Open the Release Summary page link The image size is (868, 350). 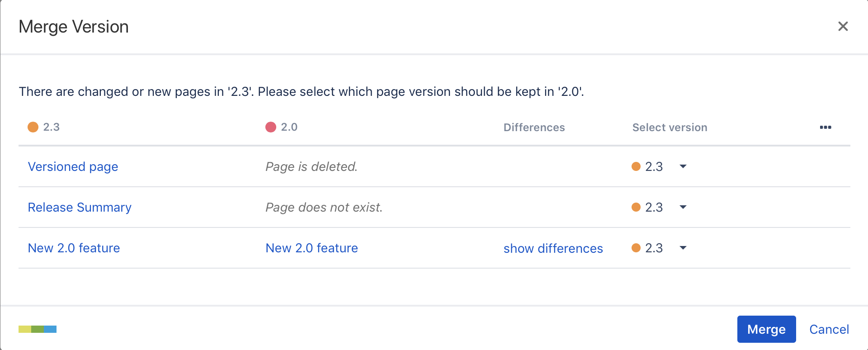click(x=80, y=207)
